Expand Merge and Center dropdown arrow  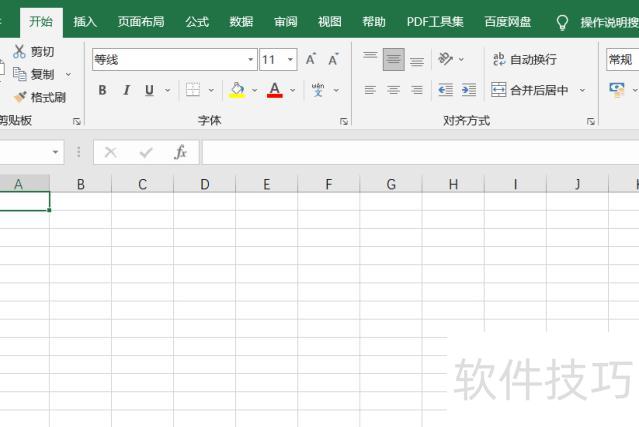(x=582, y=90)
